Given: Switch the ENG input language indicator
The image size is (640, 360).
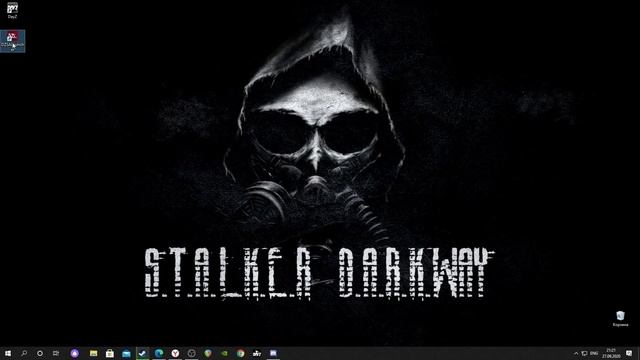Looking at the screenshot, I should pyautogui.click(x=594, y=353).
